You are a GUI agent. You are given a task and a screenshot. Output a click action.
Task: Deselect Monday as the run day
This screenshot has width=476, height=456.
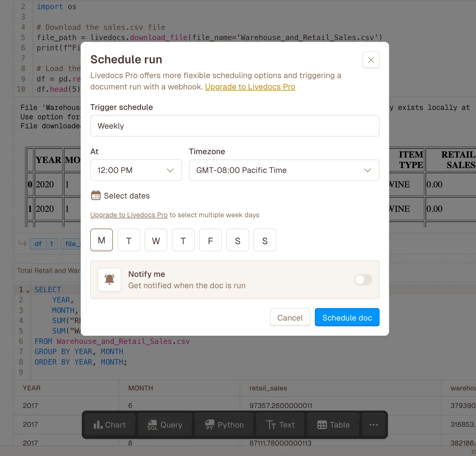tap(101, 240)
